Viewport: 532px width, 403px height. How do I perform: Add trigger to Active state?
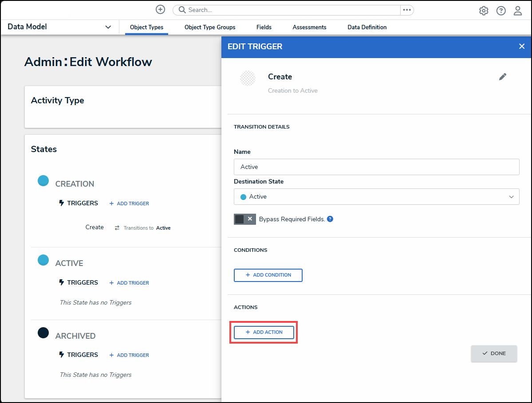129,283
